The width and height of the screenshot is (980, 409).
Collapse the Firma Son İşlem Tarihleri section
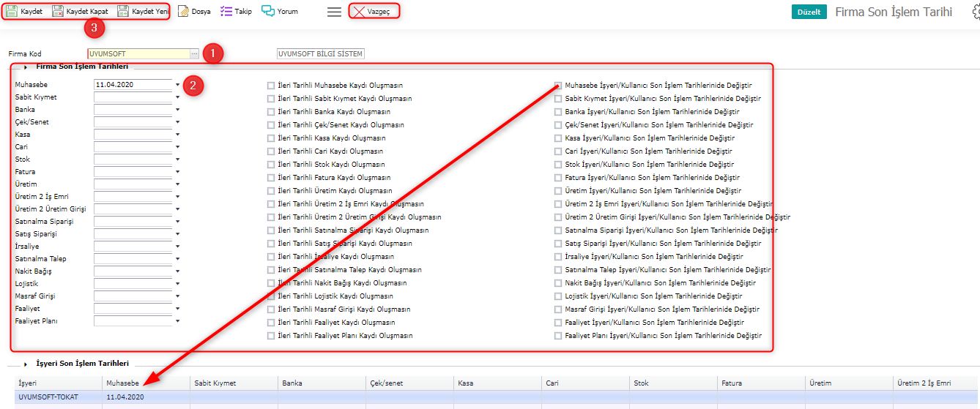(26, 67)
